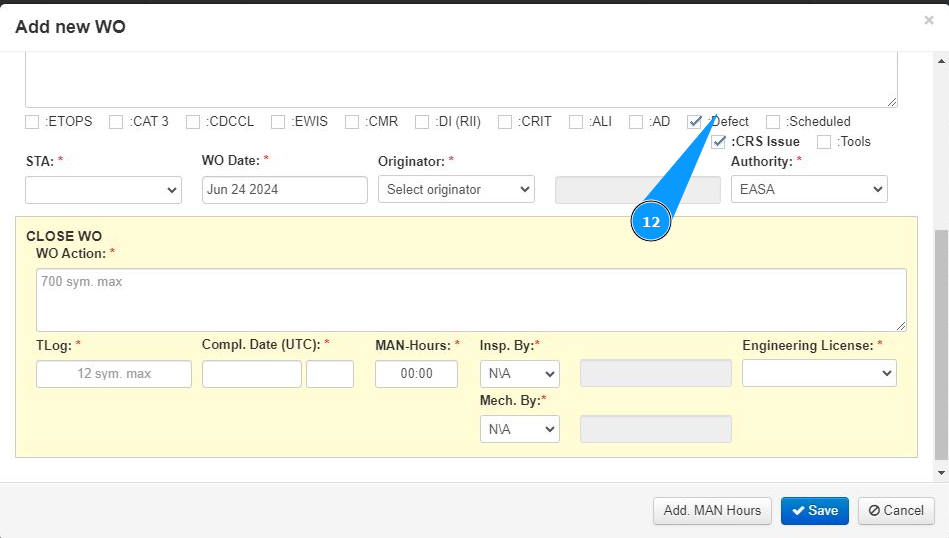Open the STA dropdown
The image size is (949, 538).
pyautogui.click(x=103, y=190)
